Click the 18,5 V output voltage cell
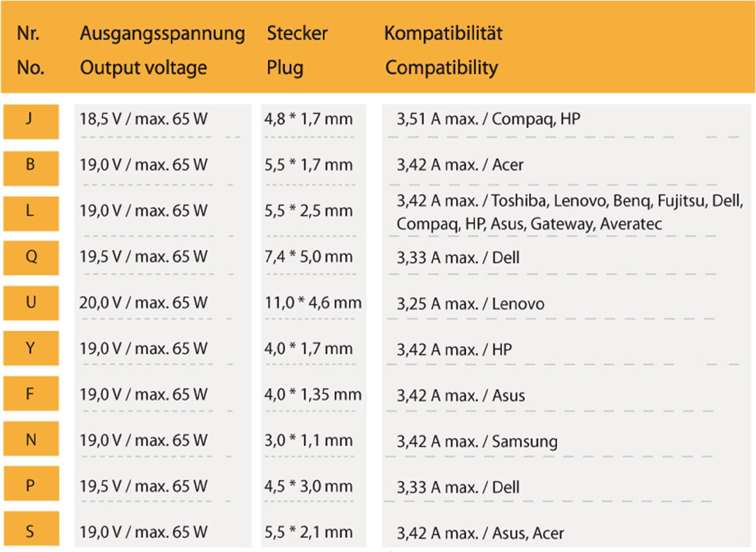756x552 pixels. (143, 119)
